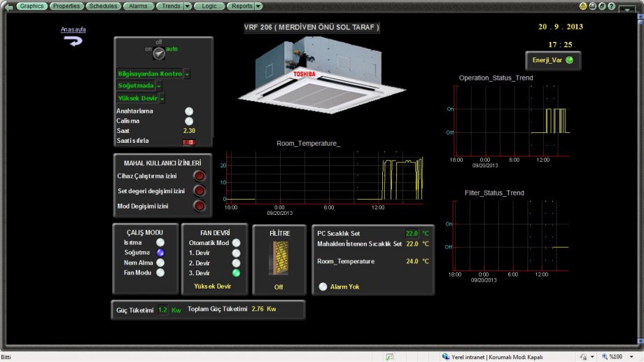Viewport: 644px width, 362px height.
Task: Click the vertical scrollbar up arrow
Action: point(640,18)
